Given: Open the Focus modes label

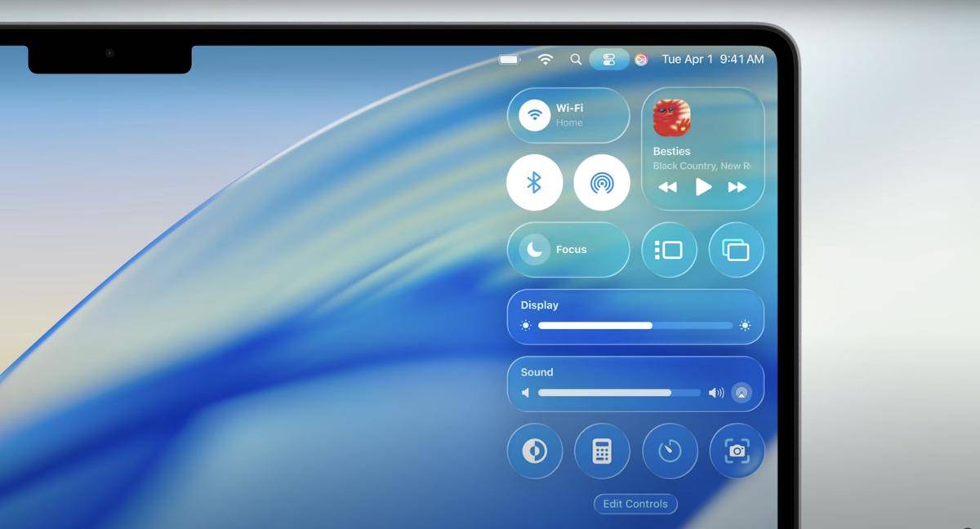Looking at the screenshot, I should click(x=572, y=250).
